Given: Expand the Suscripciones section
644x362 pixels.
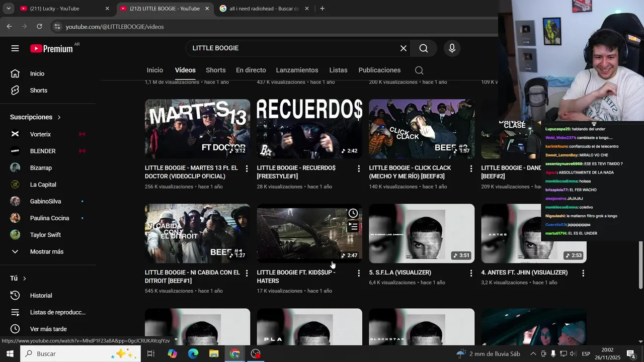Looking at the screenshot, I should pos(35,117).
